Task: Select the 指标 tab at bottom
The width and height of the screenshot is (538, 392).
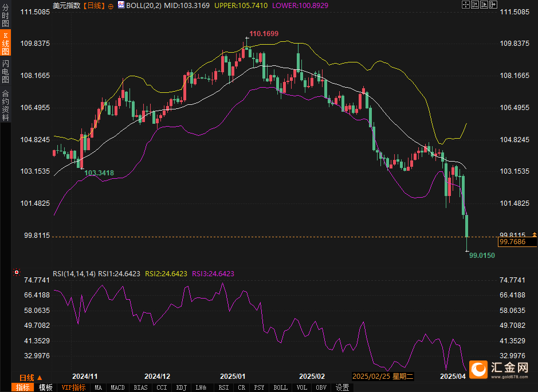Action: click(x=23, y=387)
